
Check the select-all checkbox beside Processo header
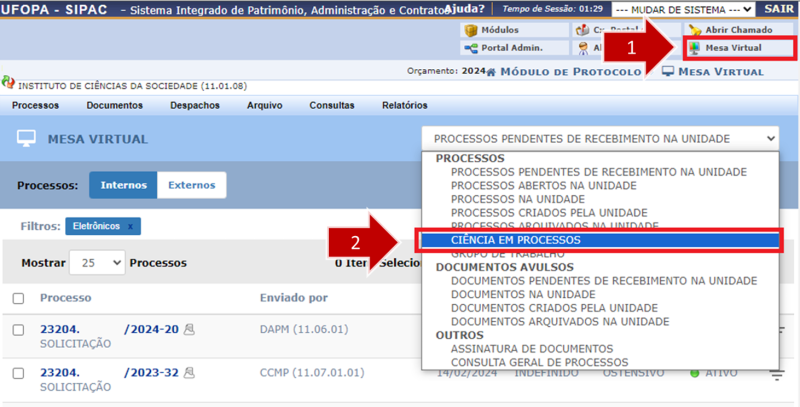(x=18, y=298)
